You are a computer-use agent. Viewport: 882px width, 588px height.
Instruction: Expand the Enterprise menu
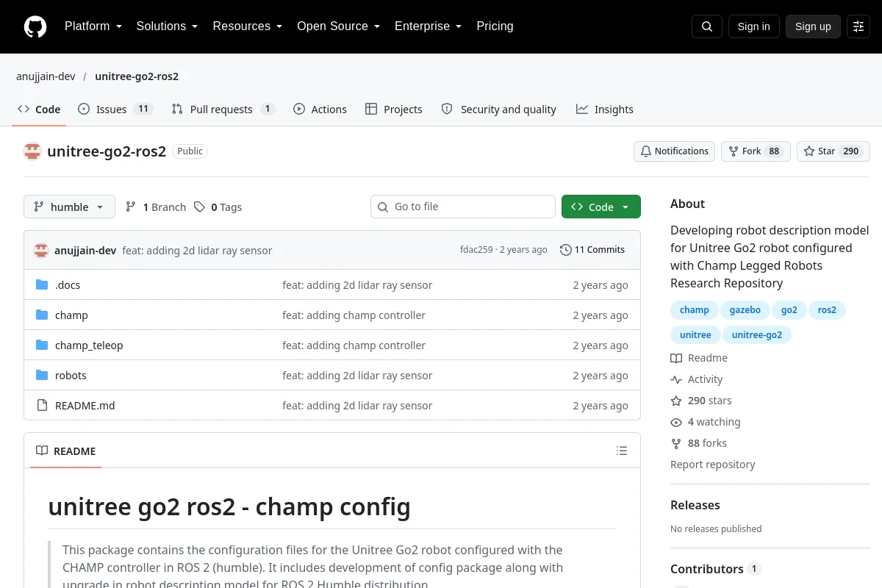[429, 26]
